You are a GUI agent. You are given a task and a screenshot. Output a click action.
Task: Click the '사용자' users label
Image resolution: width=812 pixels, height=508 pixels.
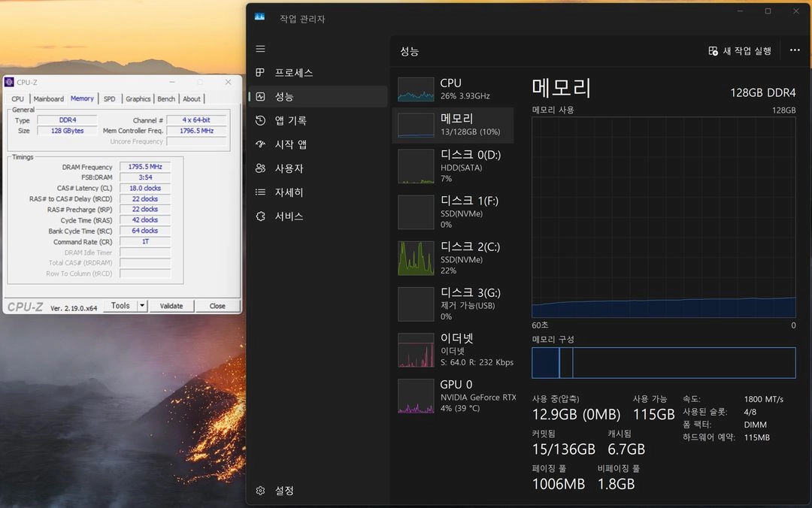pos(289,168)
